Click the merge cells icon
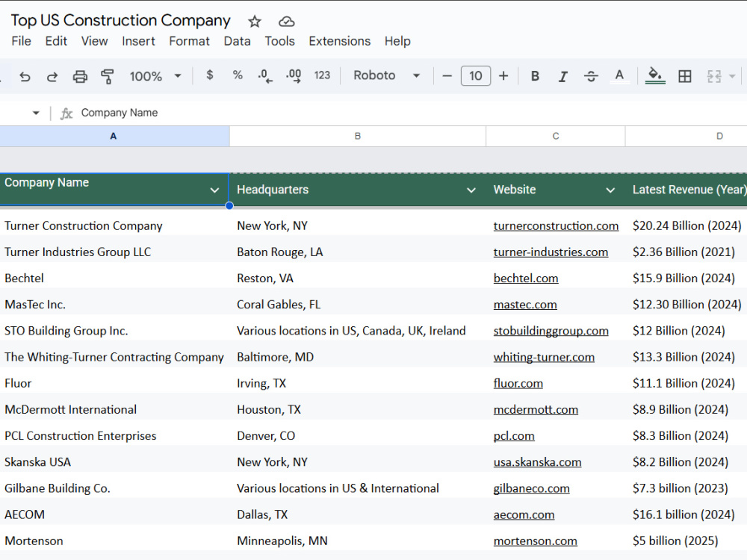 (x=713, y=76)
